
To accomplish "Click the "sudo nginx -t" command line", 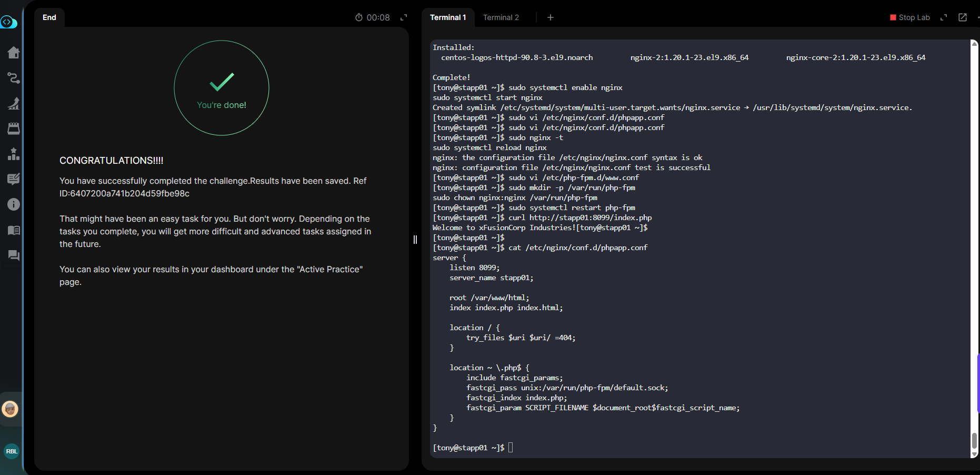I will 536,137.
